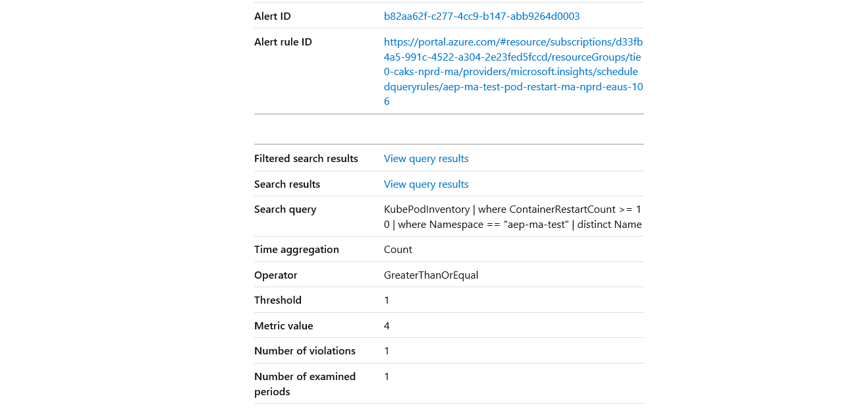Select the Metric value number 4
The height and width of the screenshot is (415, 868).
click(387, 326)
